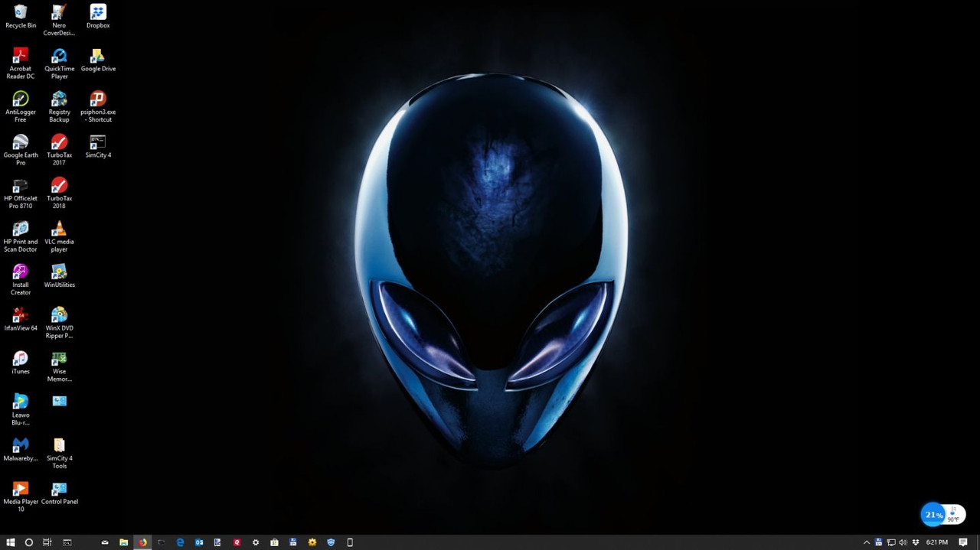Image resolution: width=980 pixels, height=550 pixels.
Task: Select the WinX DVD Ripper shortcut
Action: (x=59, y=323)
